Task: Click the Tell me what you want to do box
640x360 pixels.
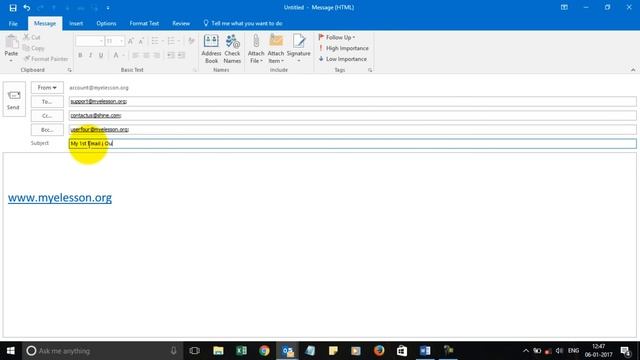Action: [243, 24]
